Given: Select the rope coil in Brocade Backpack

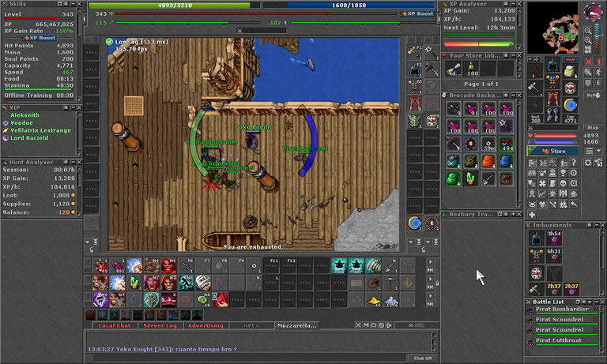Looking at the screenshot, I should pos(506,179).
